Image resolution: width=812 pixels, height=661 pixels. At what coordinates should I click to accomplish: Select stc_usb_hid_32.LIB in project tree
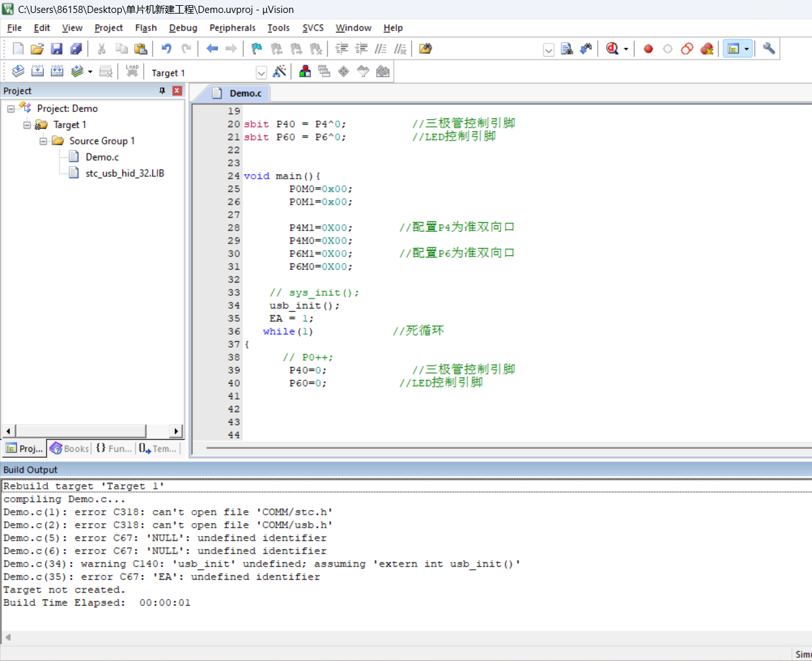tap(125, 174)
